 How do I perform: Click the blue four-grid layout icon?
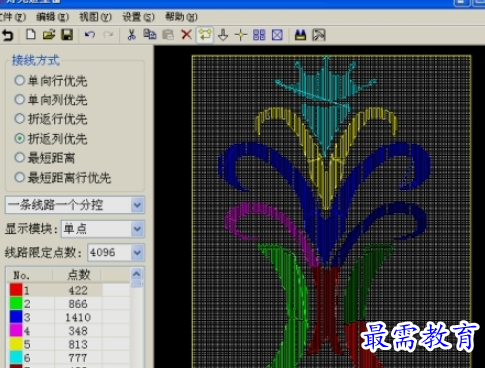click(259, 35)
